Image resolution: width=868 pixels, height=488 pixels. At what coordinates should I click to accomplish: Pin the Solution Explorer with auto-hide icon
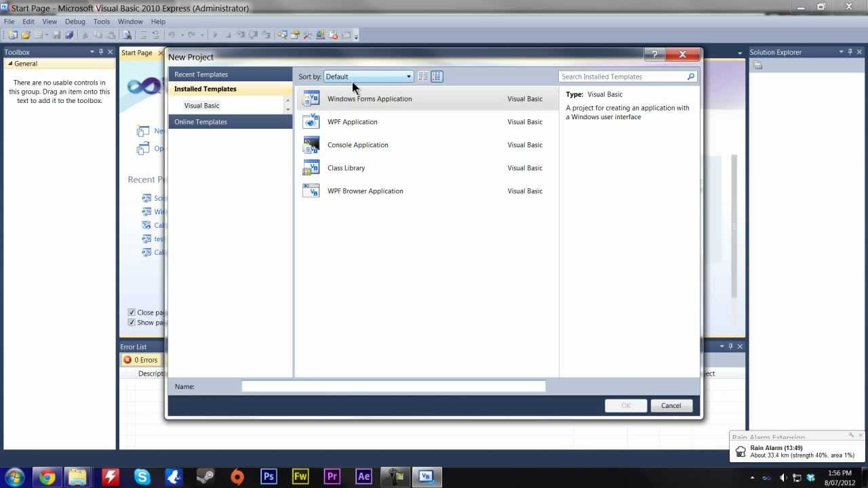click(850, 52)
